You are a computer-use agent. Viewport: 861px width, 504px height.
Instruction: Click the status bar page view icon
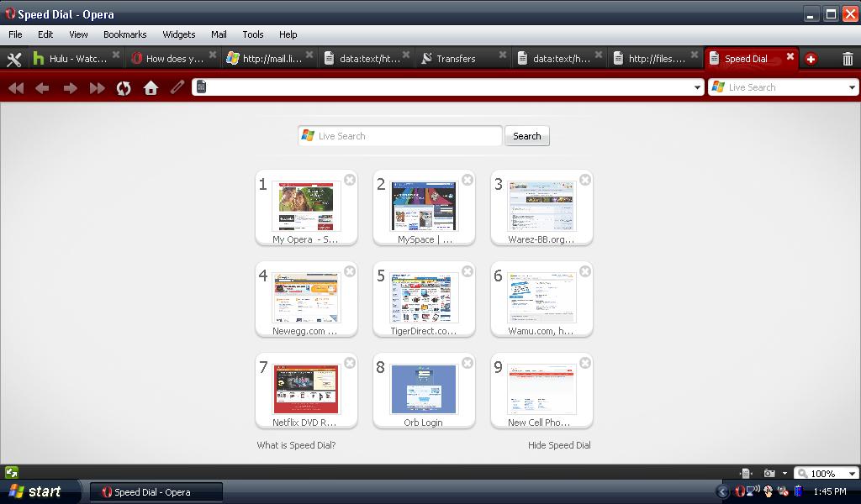745,473
